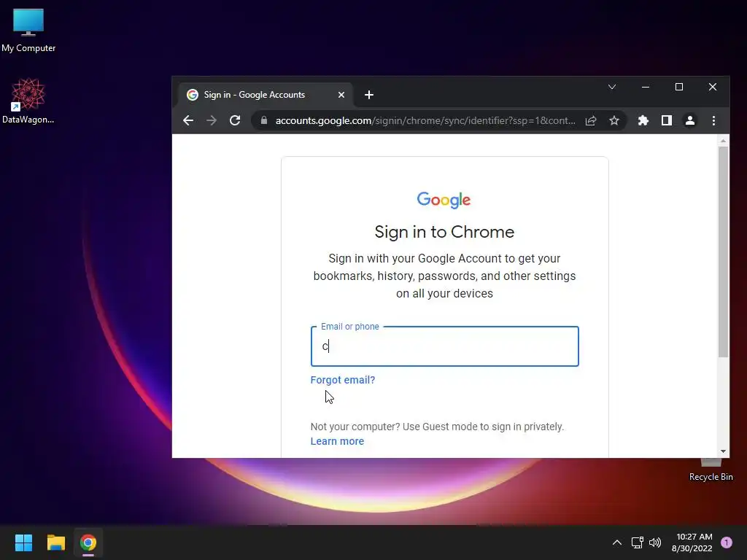The image size is (747, 560).
Task: Open the Extensions puzzle icon
Action: click(643, 120)
